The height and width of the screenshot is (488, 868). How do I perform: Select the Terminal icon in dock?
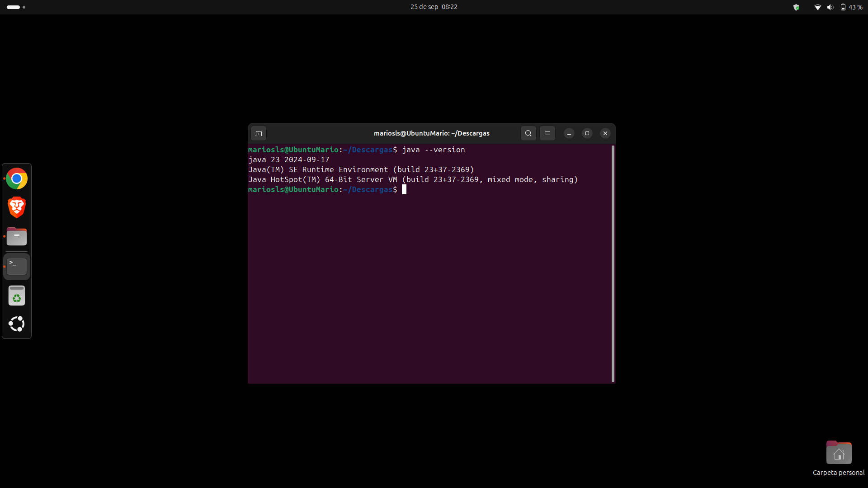point(17,266)
